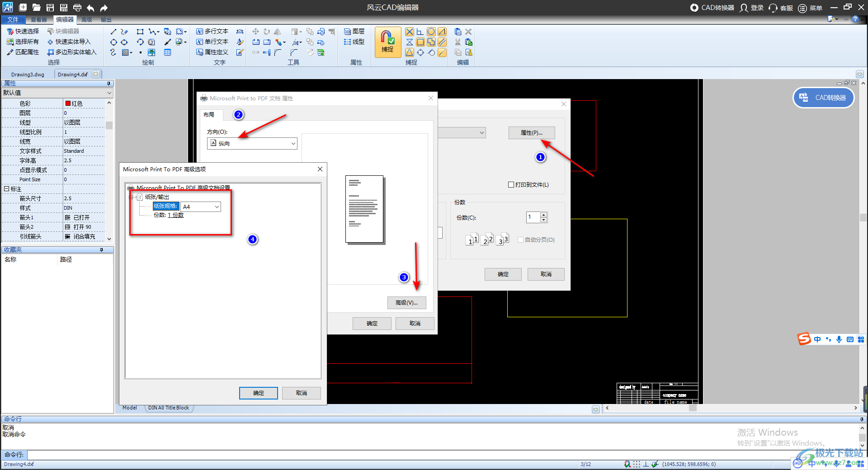This screenshot has height=470, width=868.
Task: Click the 属性(P)... button
Action: pyautogui.click(x=532, y=133)
